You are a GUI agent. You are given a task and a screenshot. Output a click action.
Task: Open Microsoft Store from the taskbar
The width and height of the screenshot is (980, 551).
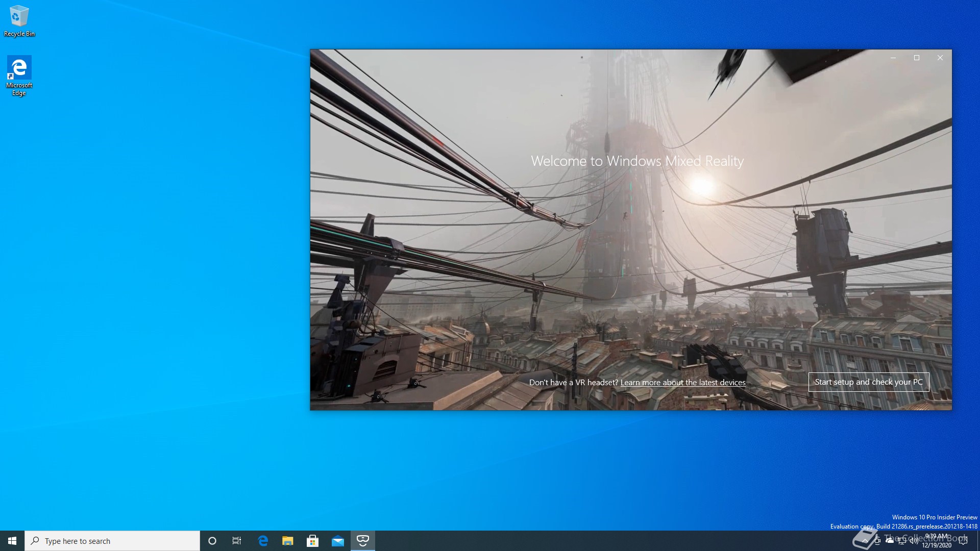(312, 541)
